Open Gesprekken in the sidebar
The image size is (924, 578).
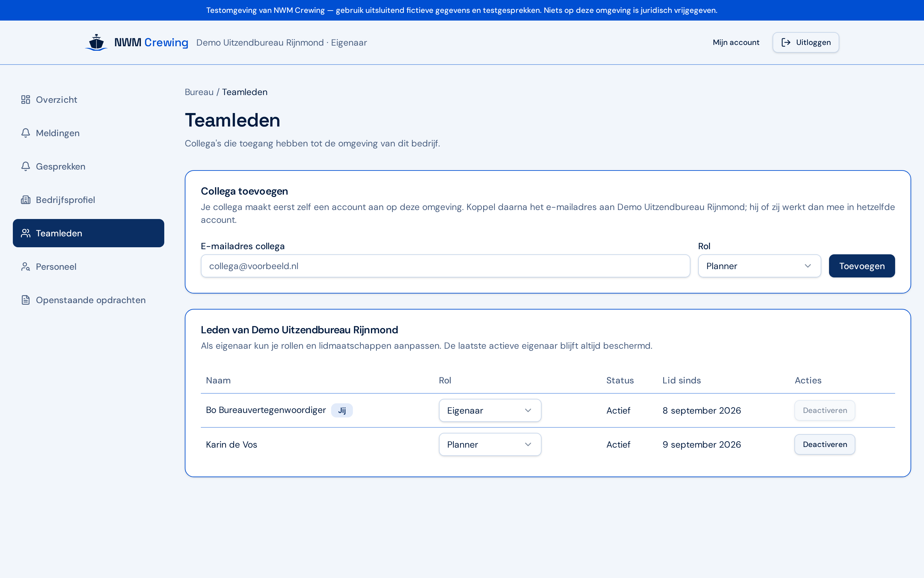[x=88, y=166]
